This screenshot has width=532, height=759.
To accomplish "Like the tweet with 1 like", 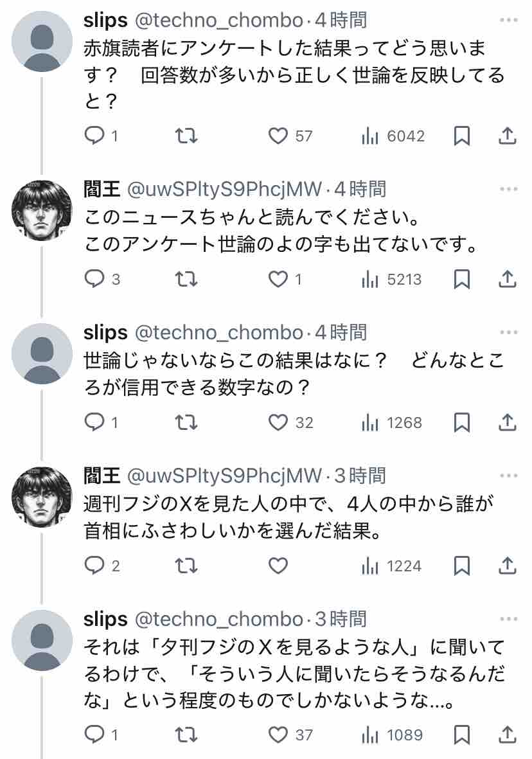I will click(x=278, y=280).
